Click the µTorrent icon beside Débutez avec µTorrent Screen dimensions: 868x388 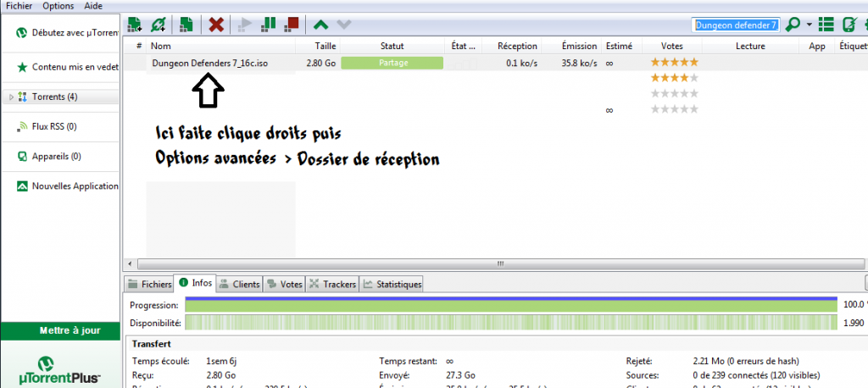[22, 33]
